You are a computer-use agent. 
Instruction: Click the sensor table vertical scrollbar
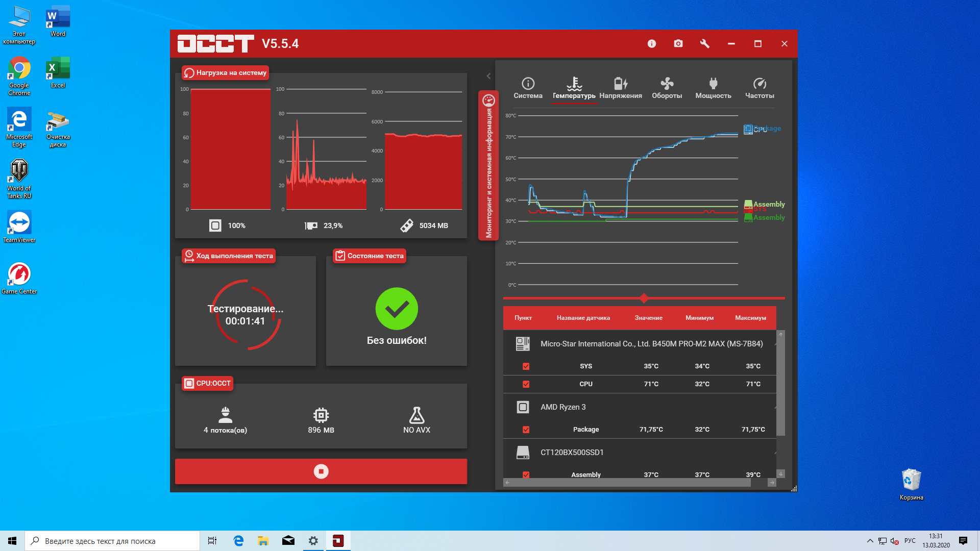pyautogui.click(x=780, y=387)
